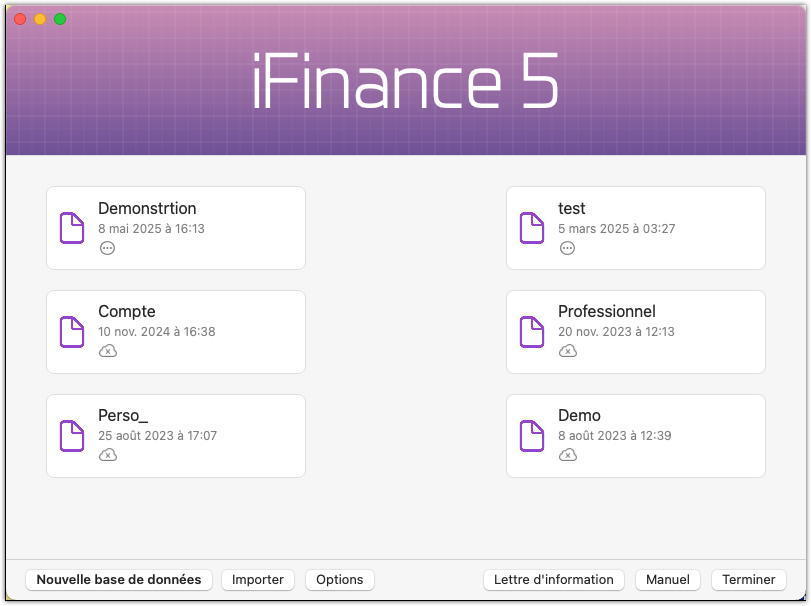Open the ellipsis options icon under test
Screen dimensions: 811x606
567,248
